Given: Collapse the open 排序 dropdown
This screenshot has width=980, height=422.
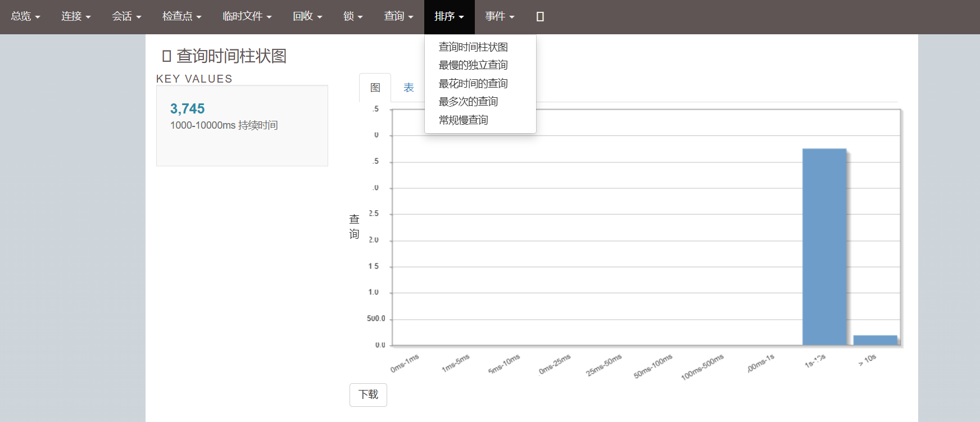Looking at the screenshot, I should [449, 17].
